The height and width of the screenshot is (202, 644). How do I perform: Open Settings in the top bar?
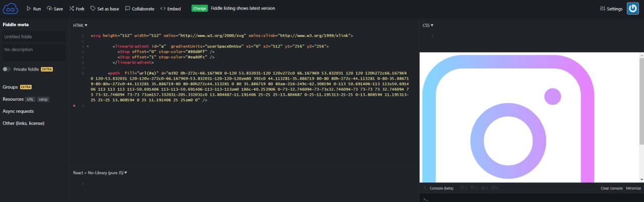611,9
